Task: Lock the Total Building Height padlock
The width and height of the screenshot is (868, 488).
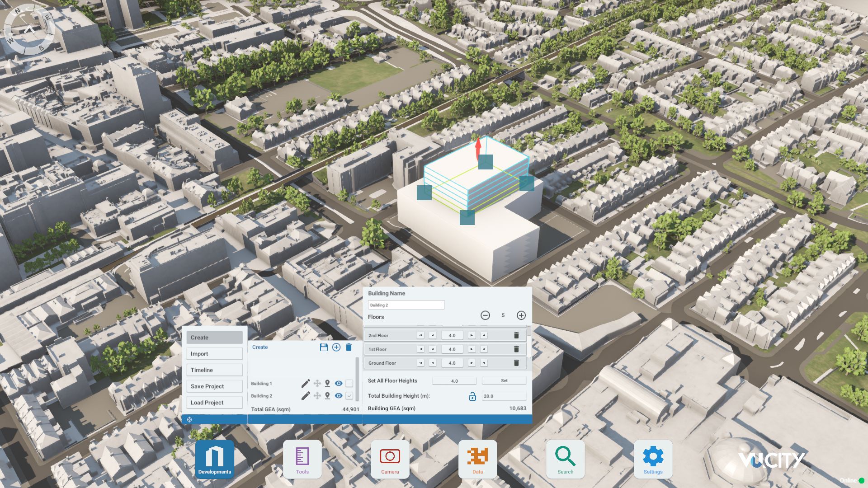Action: tap(472, 396)
